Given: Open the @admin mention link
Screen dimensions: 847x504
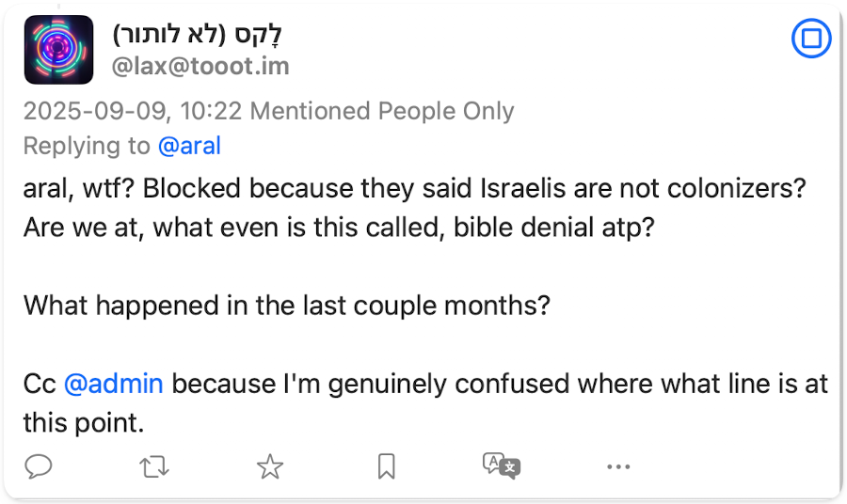Looking at the screenshot, I should point(114,384).
